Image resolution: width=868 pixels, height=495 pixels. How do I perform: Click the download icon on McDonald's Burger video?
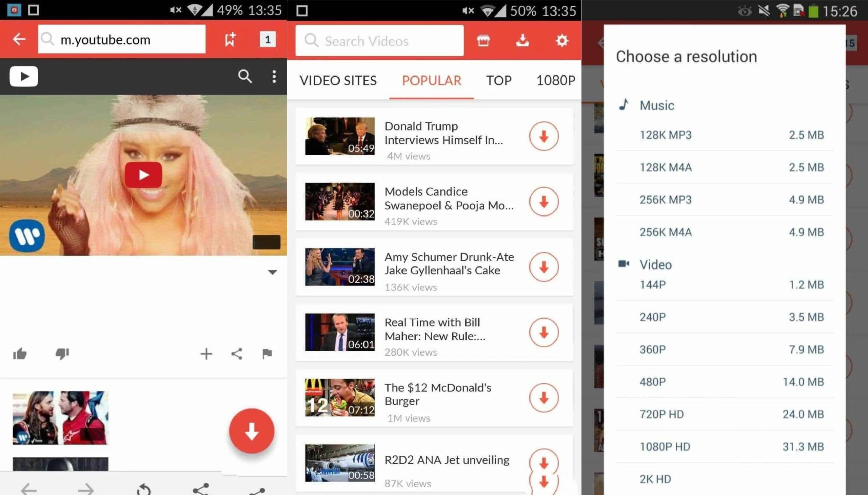click(x=544, y=397)
